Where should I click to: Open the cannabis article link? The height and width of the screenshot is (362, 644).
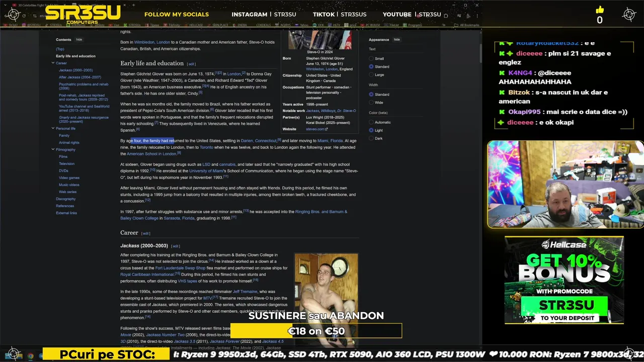(227, 164)
